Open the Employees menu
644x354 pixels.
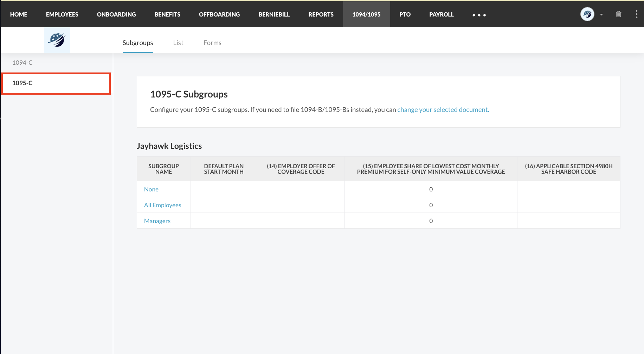tap(62, 14)
